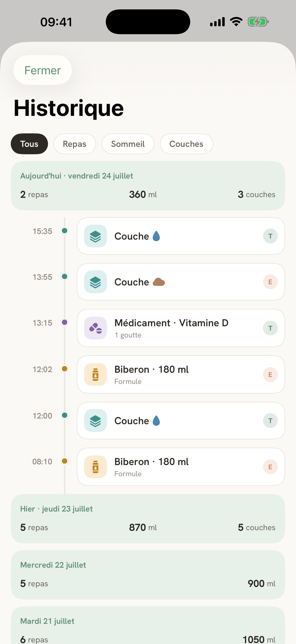Viewport: 296px width, 644px height.
Task: Open the 08:10 Biberon Formule card
Action: point(181,467)
